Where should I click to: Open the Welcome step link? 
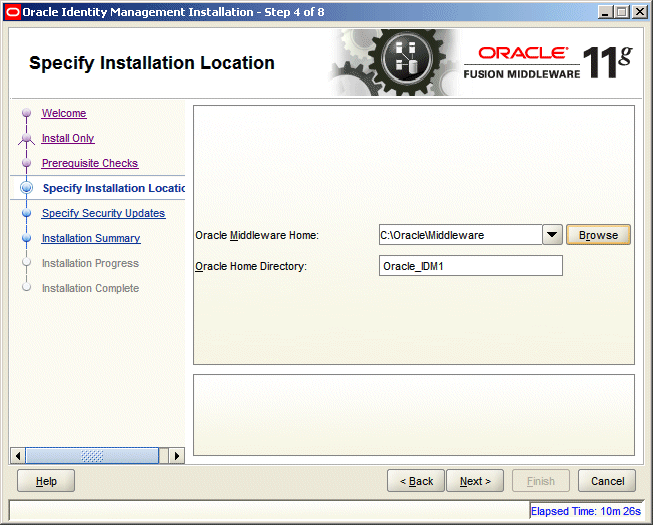(x=64, y=113)
